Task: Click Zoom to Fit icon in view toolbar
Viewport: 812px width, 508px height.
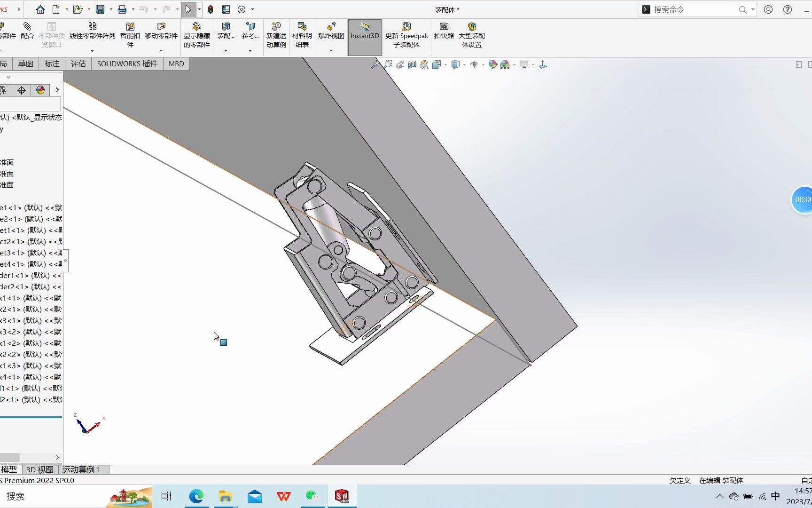Action: (375, 64)
